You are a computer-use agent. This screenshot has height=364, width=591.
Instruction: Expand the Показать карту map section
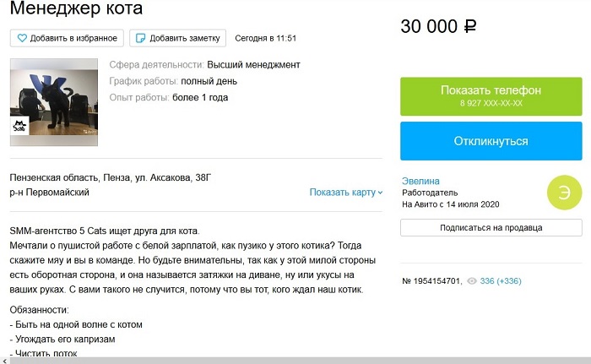[346, 193]
